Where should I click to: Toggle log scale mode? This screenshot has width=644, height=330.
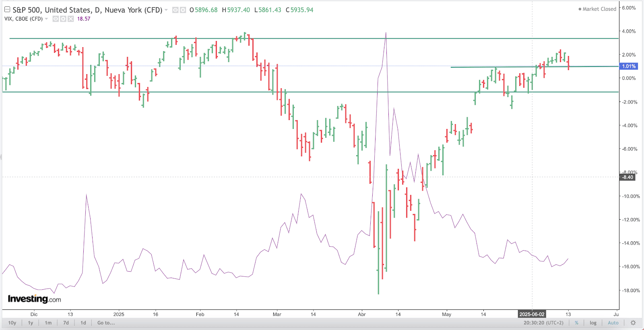point(593,323)
